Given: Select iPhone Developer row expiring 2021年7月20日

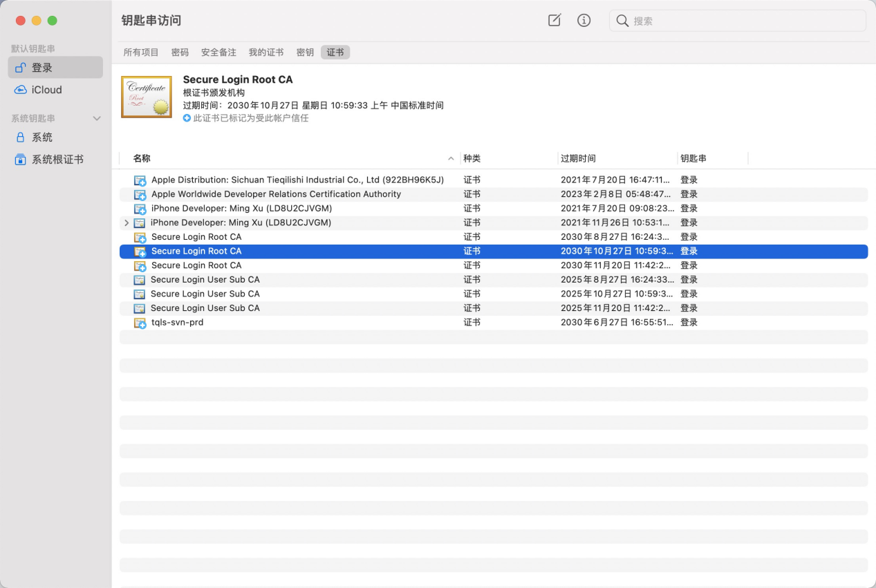Looking at the screenshot, I should [494, 208].
